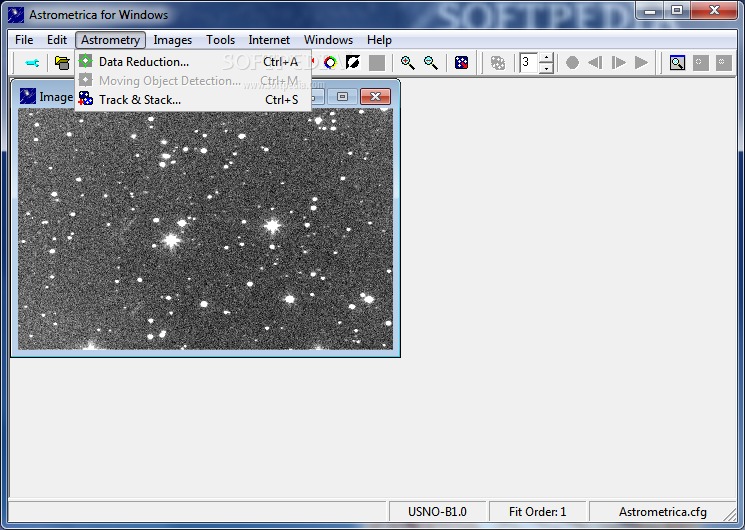The width and height of the screenshot is (745, 530).
Task: Open the Images menu
Action: [x=173, y=40]
